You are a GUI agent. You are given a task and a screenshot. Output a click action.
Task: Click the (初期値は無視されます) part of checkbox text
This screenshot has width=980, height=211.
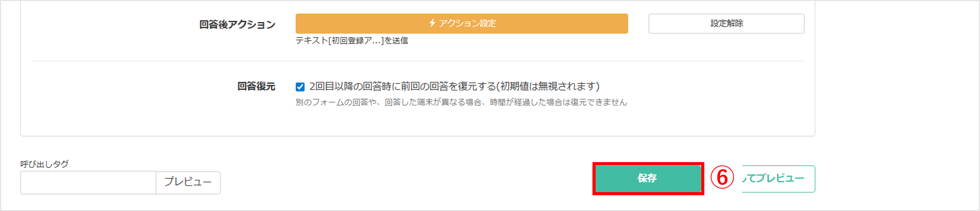tap(548, 87)
